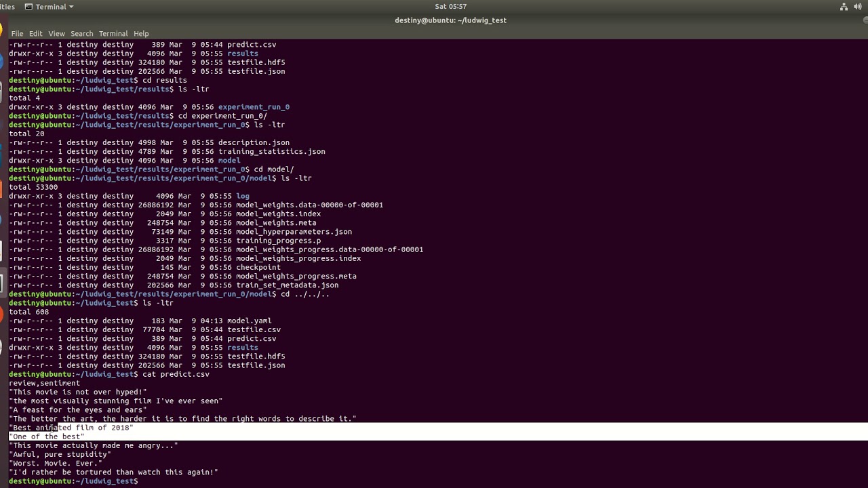Click the Sat 05:57 clock
The image size is (868, 488).
coord(450,7)
